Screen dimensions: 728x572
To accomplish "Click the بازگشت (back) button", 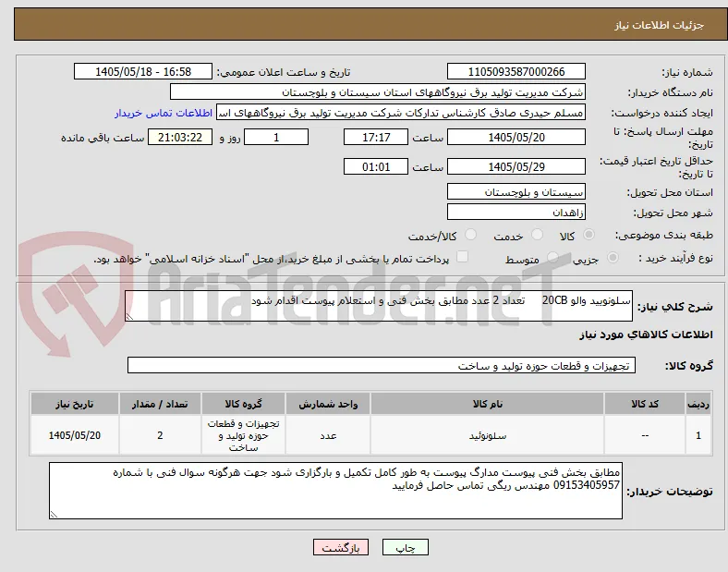I will click(x=341, y=547).
